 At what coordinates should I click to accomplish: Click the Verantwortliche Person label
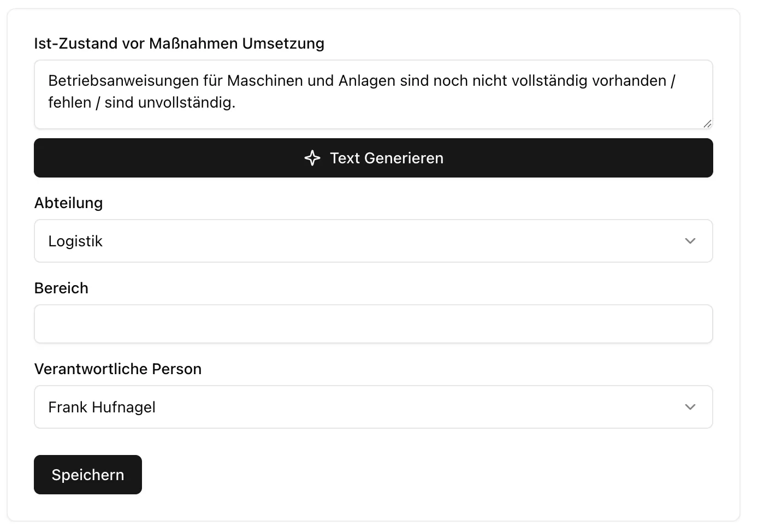click(x=118, y=369)
